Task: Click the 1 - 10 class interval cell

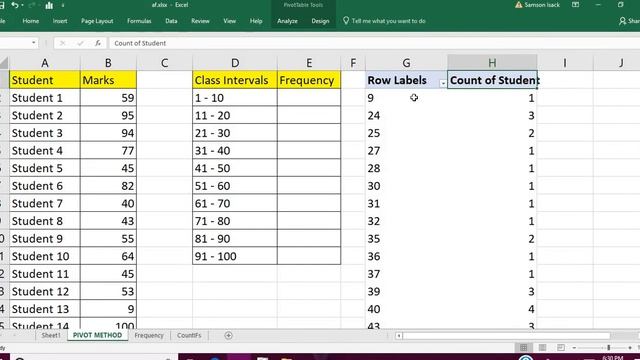Action: tap(235, 98)
